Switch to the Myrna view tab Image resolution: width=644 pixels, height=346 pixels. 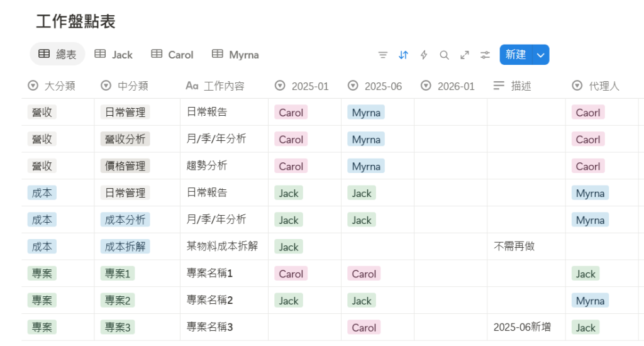tap(235, 55)
